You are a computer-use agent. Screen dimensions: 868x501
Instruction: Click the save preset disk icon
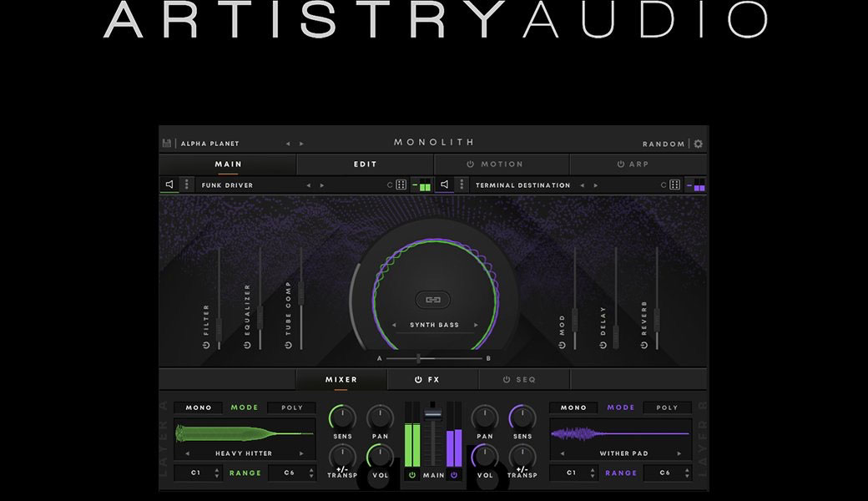pyautogui.click(x=167, y=144)
